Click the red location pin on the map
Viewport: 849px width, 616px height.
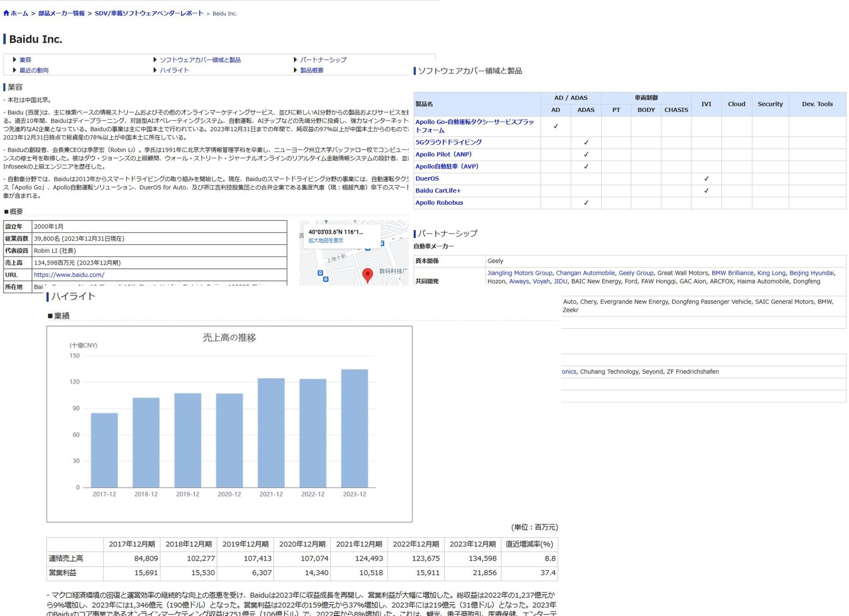pyautogui.click(x=367, y=274)
